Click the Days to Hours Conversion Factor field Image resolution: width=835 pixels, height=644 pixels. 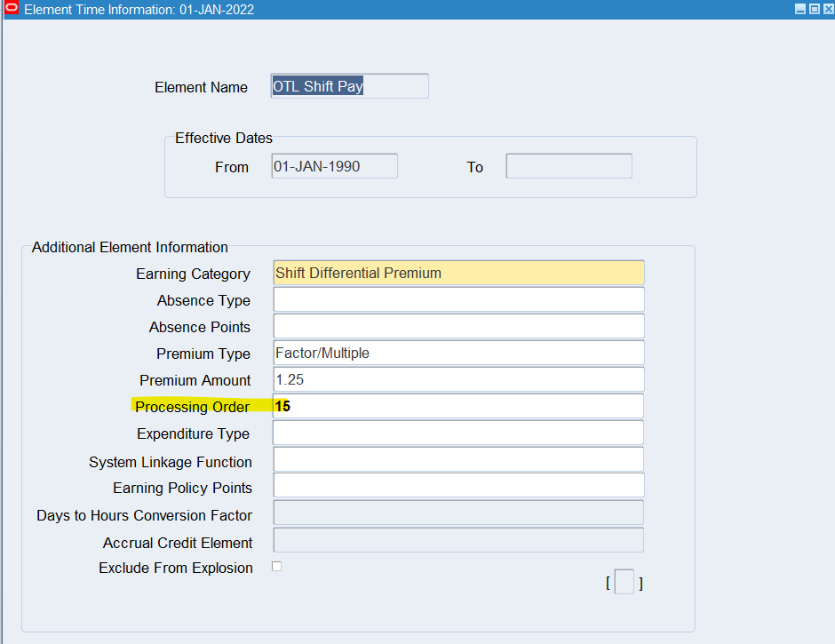coord(458,513)
